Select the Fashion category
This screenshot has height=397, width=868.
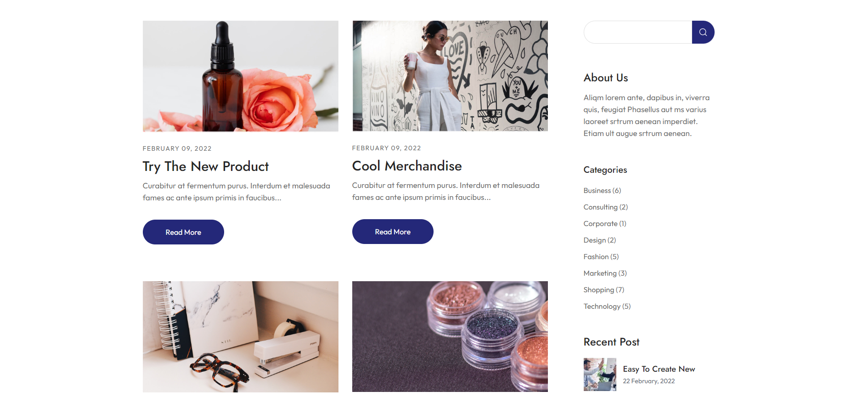601,256
